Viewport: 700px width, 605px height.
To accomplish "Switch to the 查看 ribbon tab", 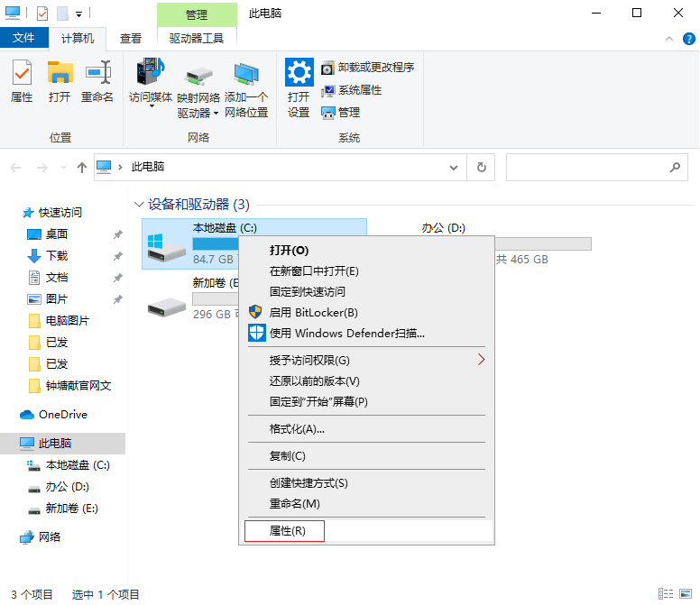I will click(131, 38).
